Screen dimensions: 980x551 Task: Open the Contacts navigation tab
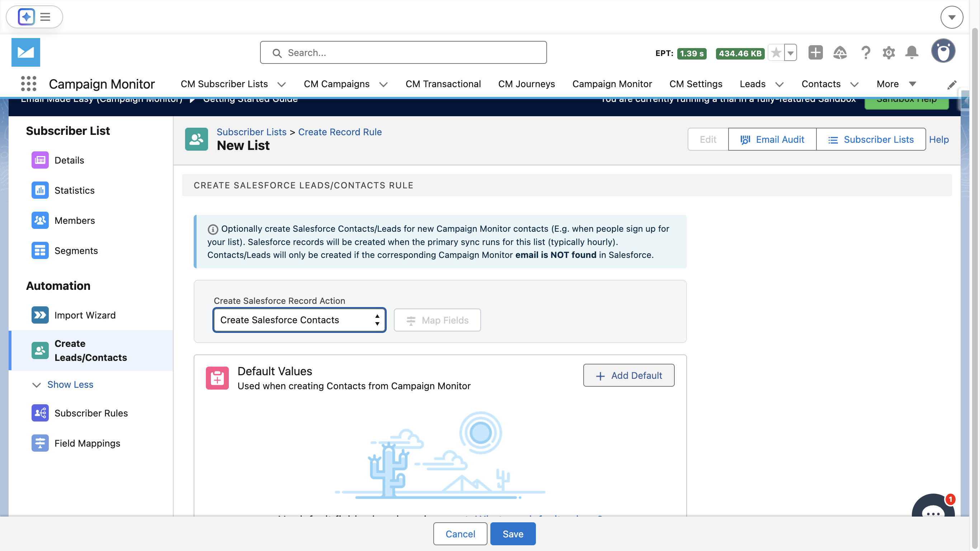pos(821,84)
